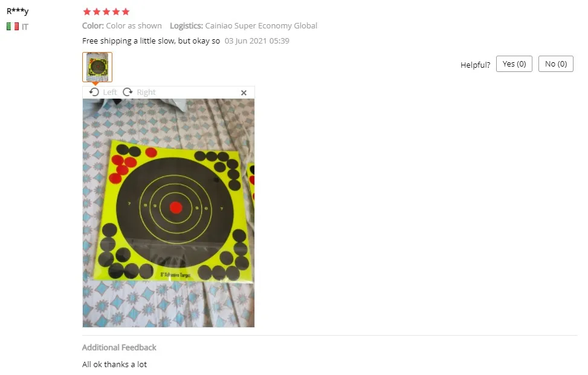The width and height of the screenshot is (588, 375).
Task: Click the second red rating star
Action: [97, 11]
